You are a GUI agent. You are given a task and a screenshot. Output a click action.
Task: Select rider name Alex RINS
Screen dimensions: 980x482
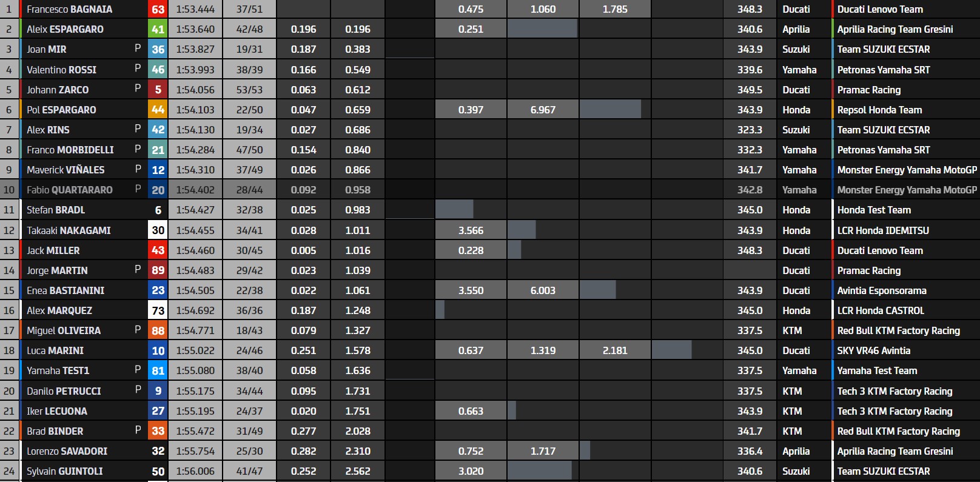[48, 130]
